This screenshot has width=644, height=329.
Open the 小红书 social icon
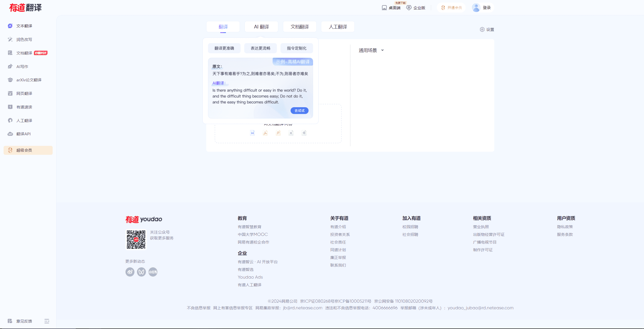(153, 272)
